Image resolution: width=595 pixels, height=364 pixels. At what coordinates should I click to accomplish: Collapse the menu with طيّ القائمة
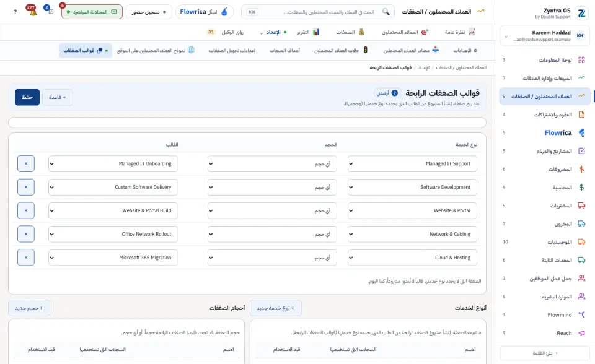click(x=545, y=353)
